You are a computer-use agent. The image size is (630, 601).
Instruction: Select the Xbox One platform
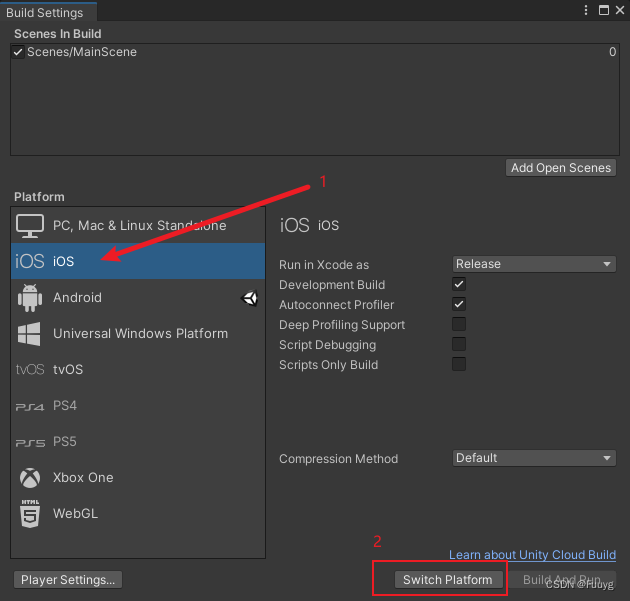(x=138, y=478)
